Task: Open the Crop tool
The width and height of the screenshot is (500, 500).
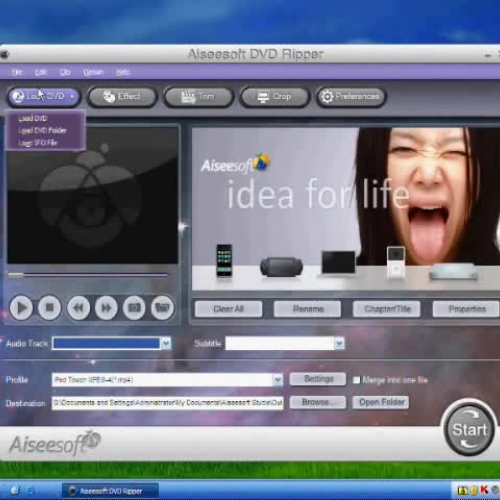Action: (x=275, y=97)
